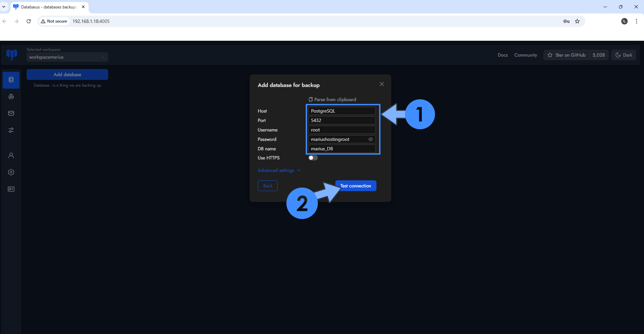Edit the DB name field showing marius_DB

(x=341, y=149)
